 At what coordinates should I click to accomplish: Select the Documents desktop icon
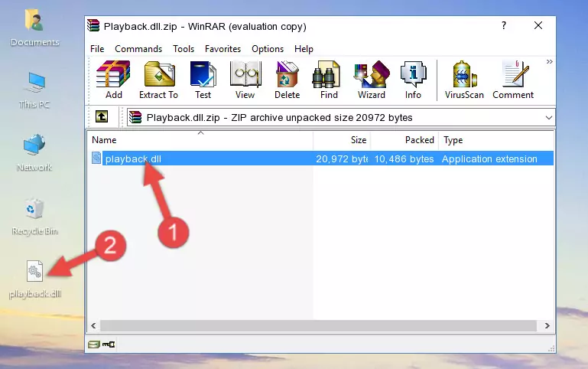tap(35, 28)
